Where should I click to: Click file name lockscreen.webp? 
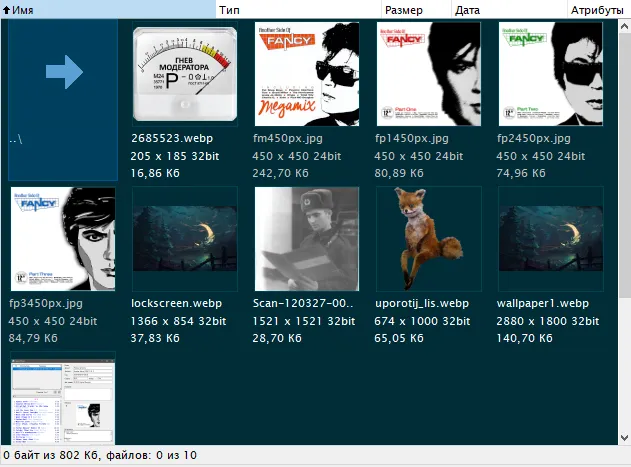point(176,303)
